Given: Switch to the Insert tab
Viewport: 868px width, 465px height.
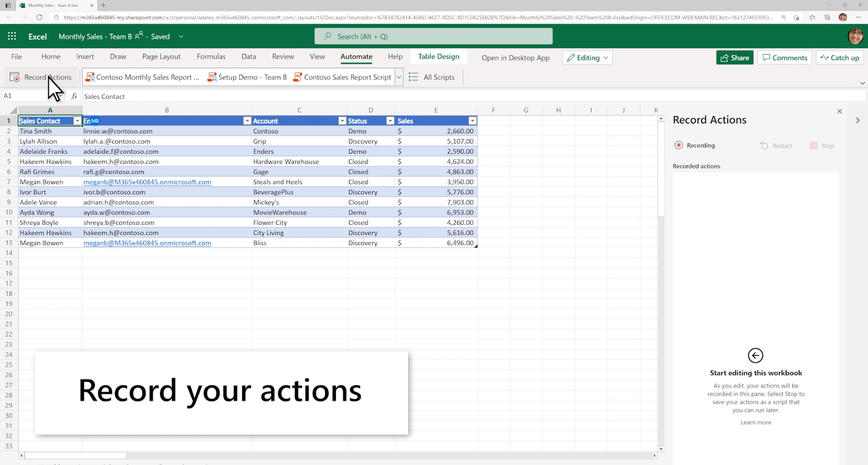Looking at the screenshot, I should pos(85,56).
